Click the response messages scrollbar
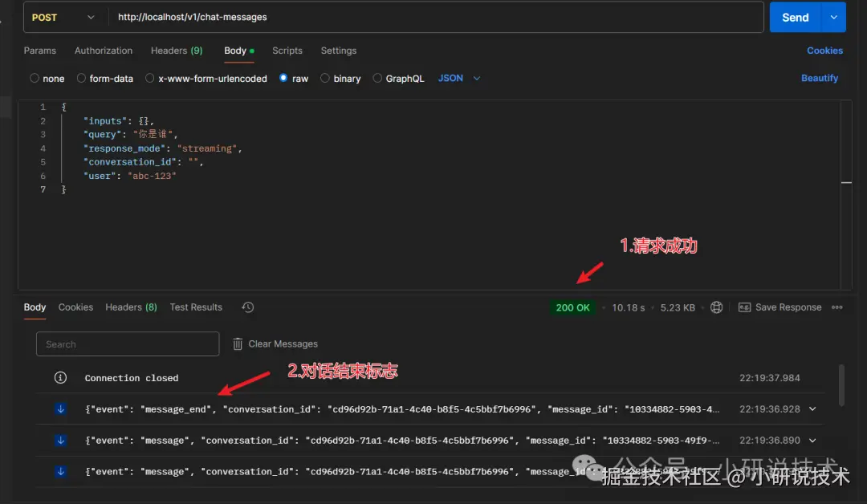Viewport: 867px width, 504px height. [841, 385]
